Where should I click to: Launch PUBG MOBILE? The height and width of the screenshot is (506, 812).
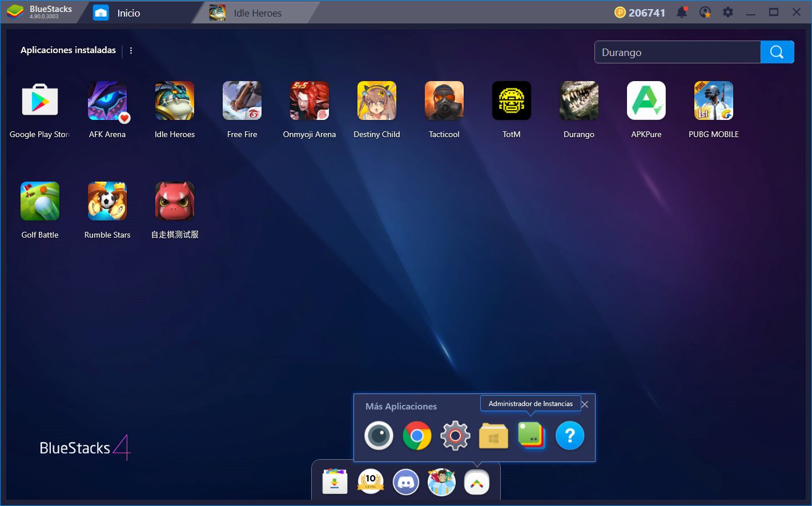point(714,101)
